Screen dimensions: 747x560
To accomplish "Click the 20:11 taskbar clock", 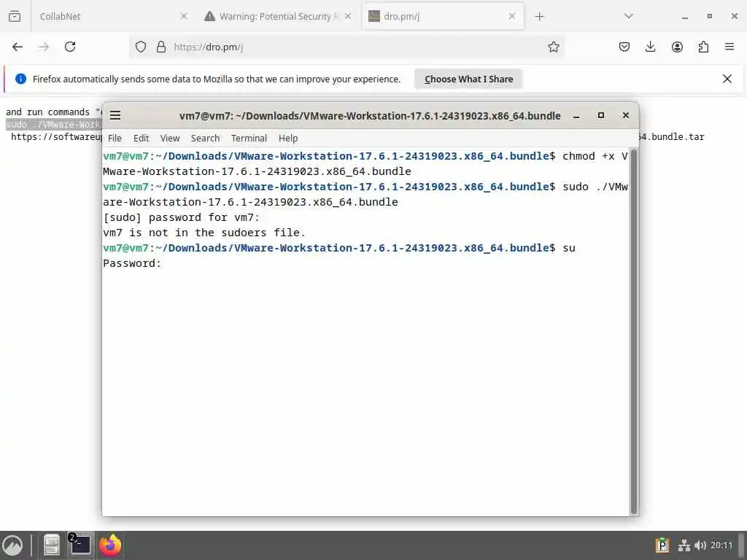I will 721,545.
